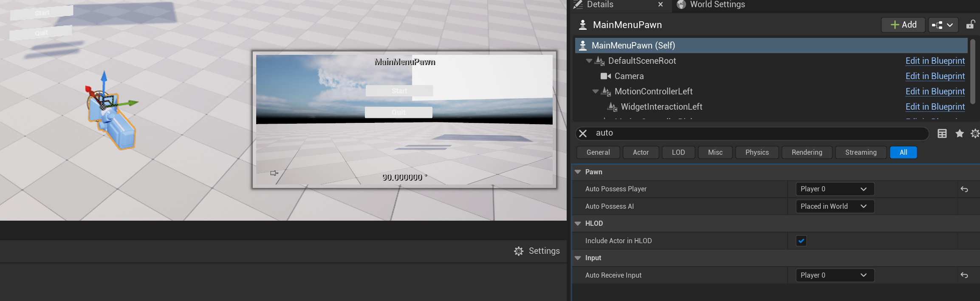Reset Auto Possess Player to default
Image resolution: width=980 pixels, height=301 pixels.
point(964,189)
